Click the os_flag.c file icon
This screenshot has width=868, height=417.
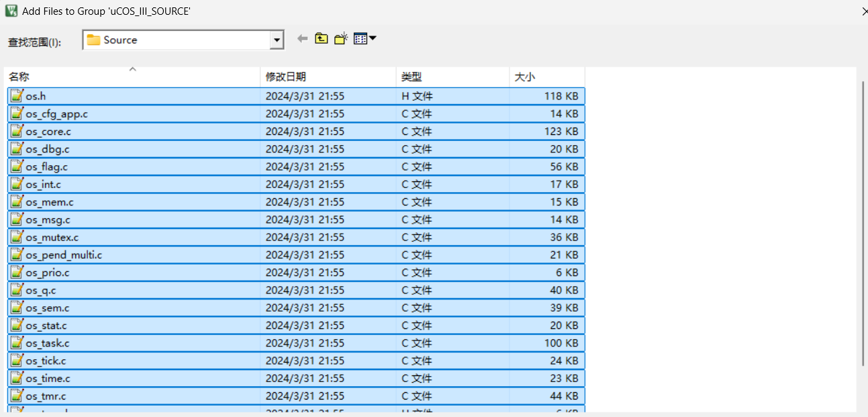pyautogui.click(x=17, y=166)
